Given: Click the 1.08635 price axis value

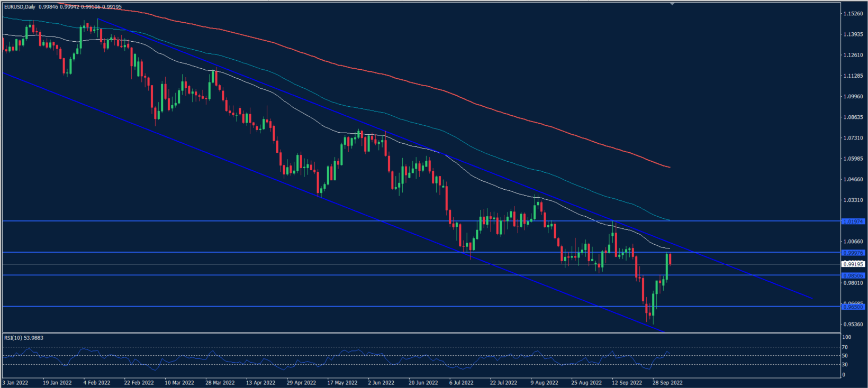Looking at the screenshot, I should pos(853,117).
